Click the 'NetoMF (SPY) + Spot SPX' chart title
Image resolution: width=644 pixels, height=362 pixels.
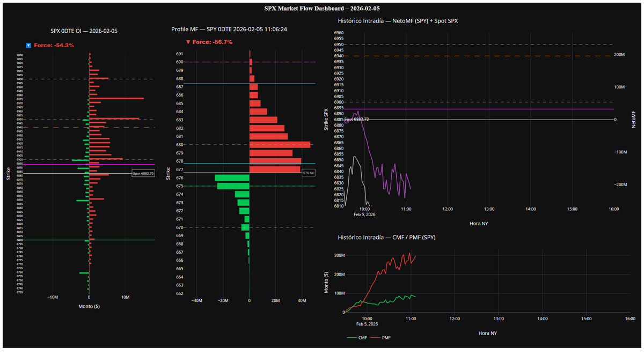pyautogui.click(x=398, y=20)
